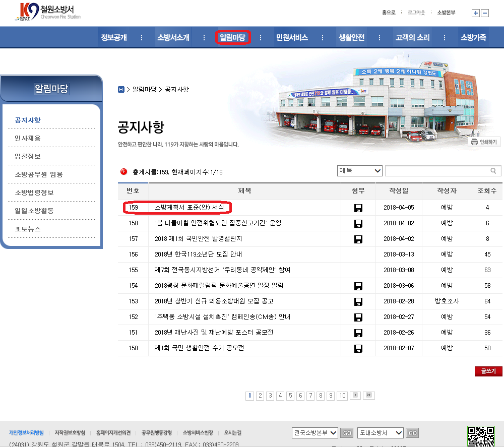Click the zoom in (+) icon
Image resolution: width=504 pixels, height=447 pixels.
tap(475, 13)
